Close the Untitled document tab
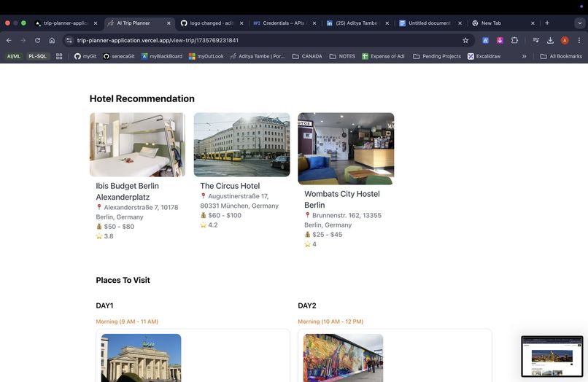Screen dimensions: 588x382 [x=460, y=23]
